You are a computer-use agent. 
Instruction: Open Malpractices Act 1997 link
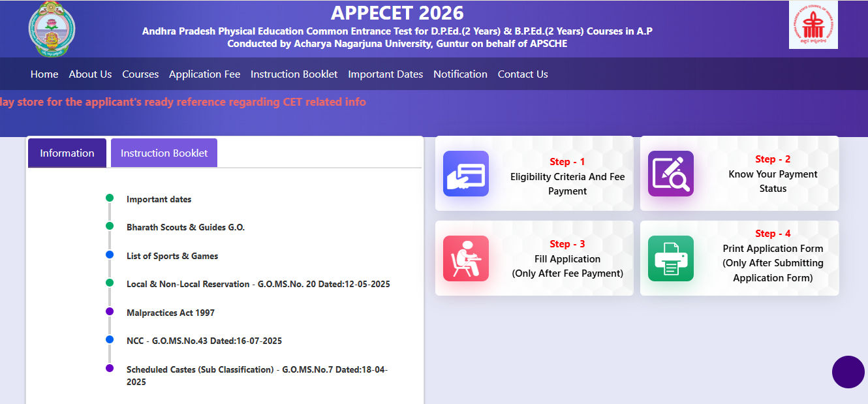[170, 313]
